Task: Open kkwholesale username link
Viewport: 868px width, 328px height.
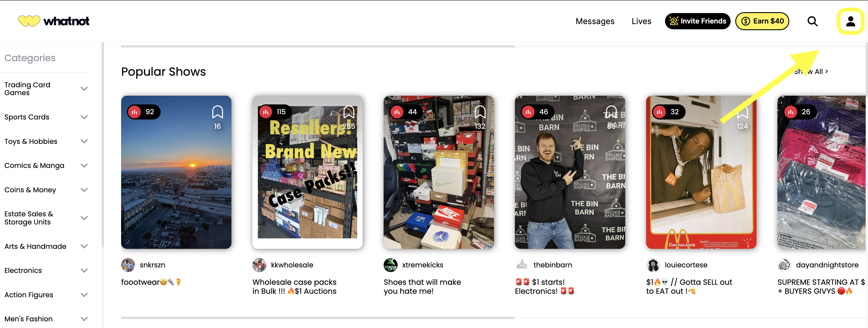Action: (x=292, y=265)
